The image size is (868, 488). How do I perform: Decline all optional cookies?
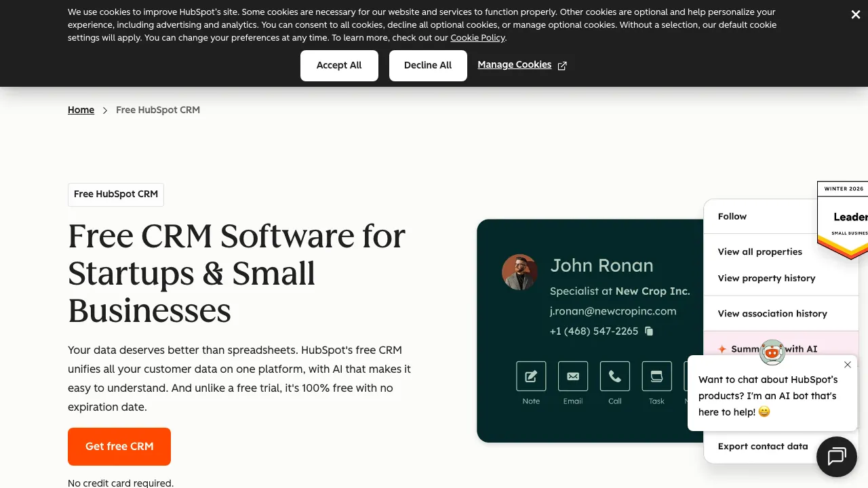[428, 66]
